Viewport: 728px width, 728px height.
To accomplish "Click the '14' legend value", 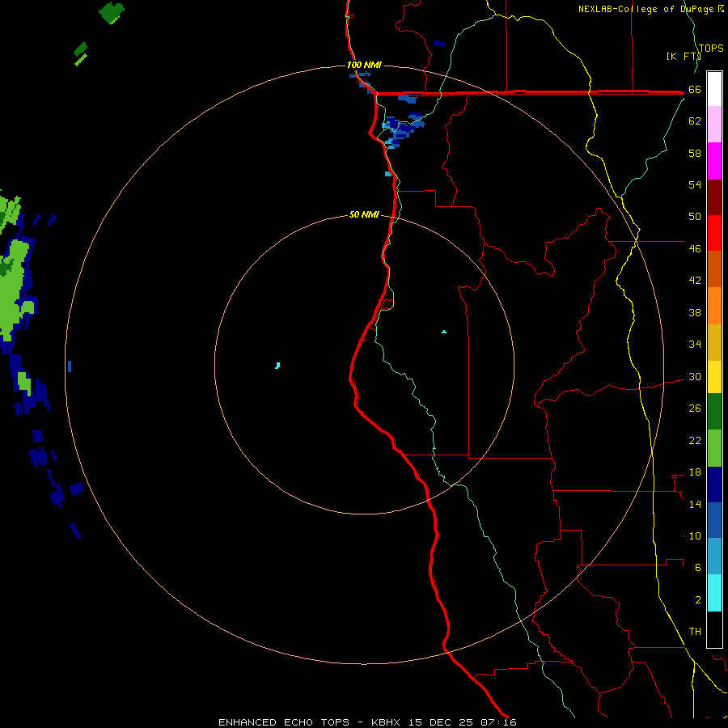I will click(x=695, y=504).
